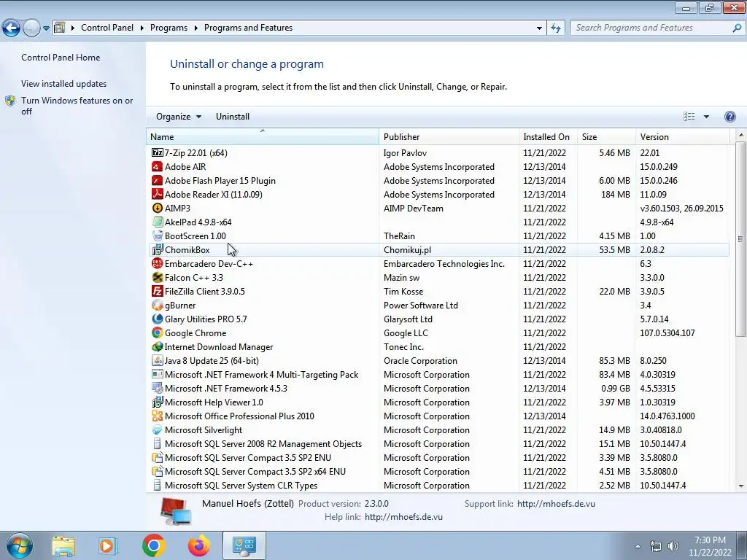Viewport: 747px width, 560px height.
Task: Open the mhoefs.de.vu support link
Action: [x=556, y=503]
